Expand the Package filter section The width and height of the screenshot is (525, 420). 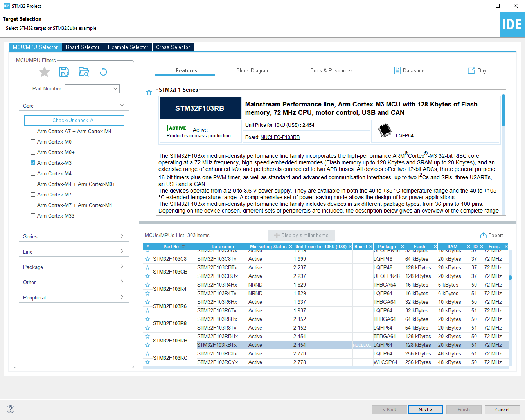click(x=122, y=266)
